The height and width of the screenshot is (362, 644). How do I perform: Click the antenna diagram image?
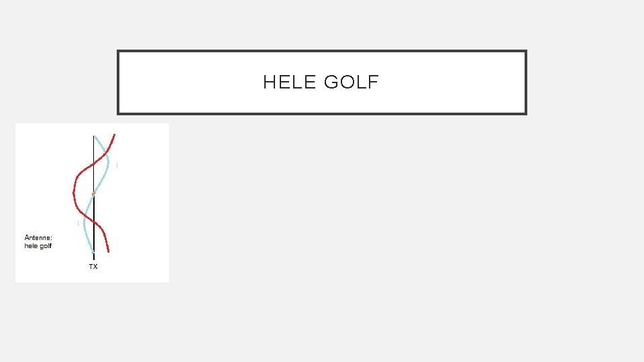[x=92, y=202]
